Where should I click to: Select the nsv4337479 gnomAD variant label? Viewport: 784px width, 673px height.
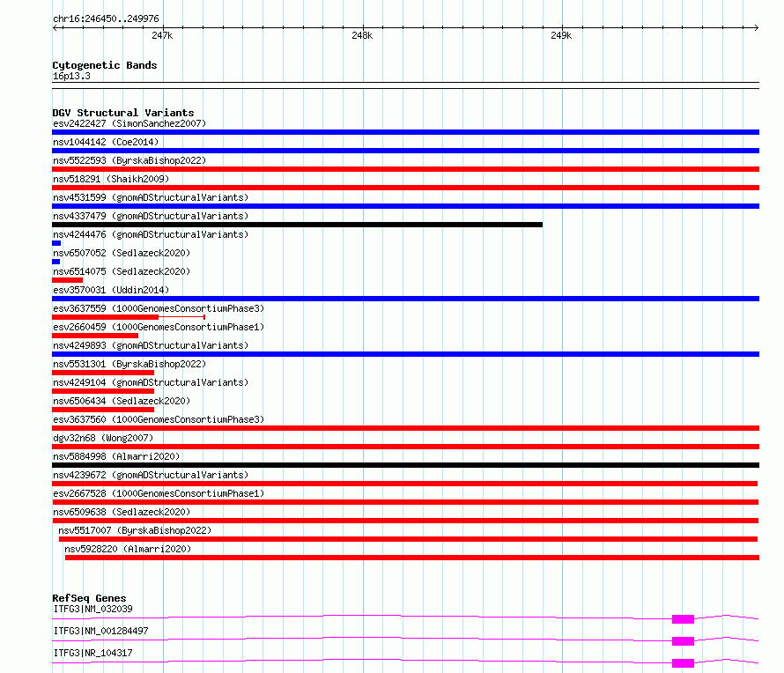point(151,216)
